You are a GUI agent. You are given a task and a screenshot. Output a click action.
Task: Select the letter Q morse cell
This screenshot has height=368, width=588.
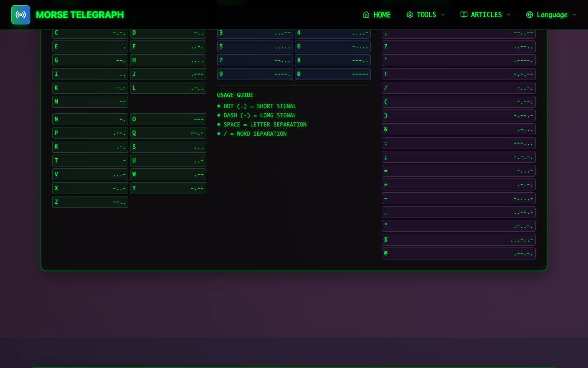pos(168,133)
